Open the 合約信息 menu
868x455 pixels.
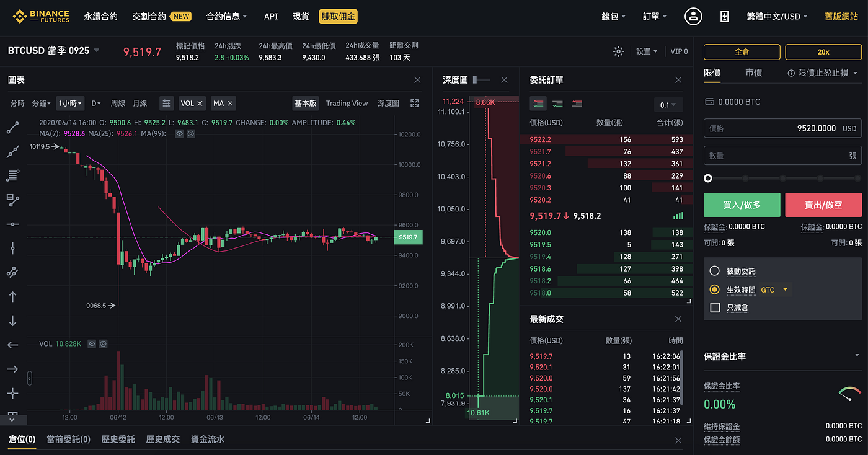click(226, 17)
